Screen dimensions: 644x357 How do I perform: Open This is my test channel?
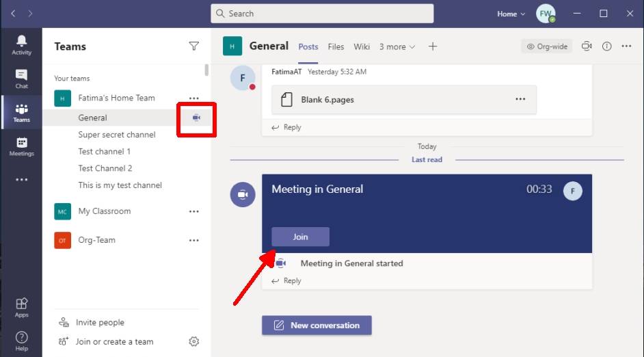[120, 185]
